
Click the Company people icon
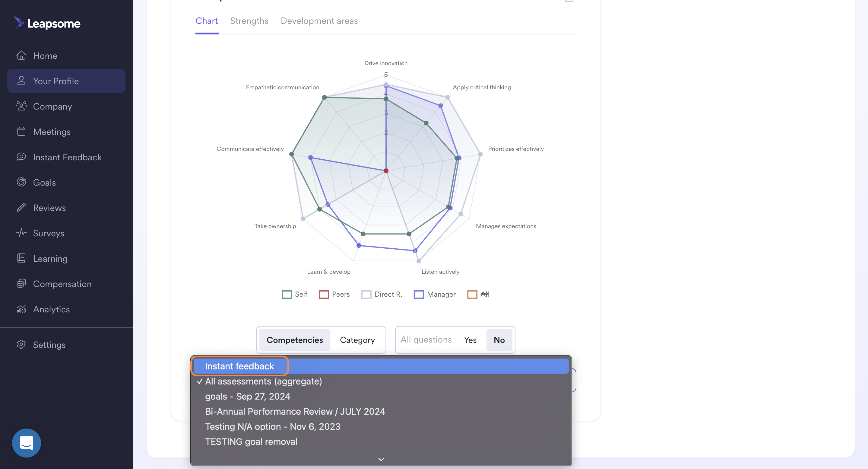21,106
